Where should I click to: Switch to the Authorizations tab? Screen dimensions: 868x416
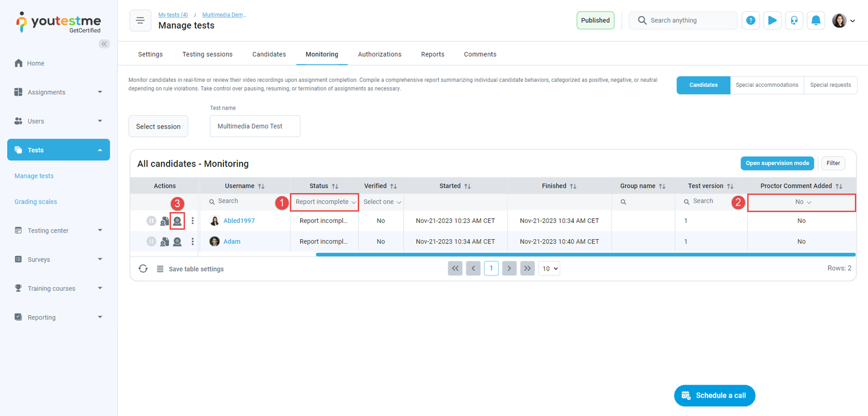point(379,54)
